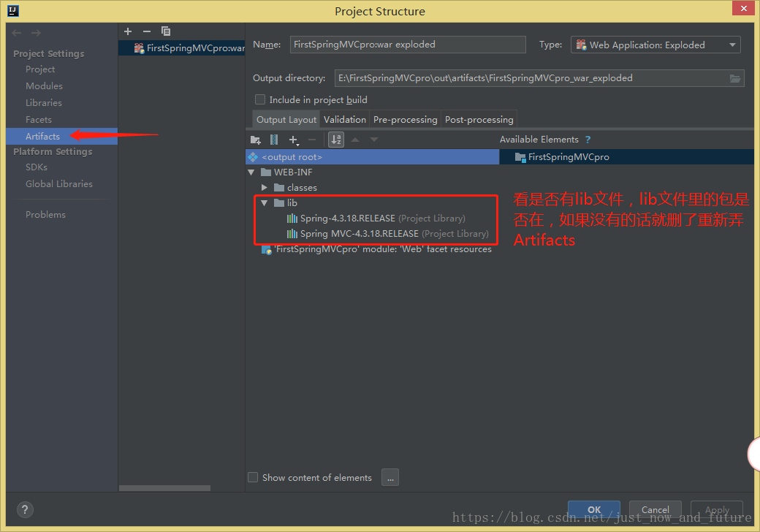Expand the classes folder
The image size is (760, 532).
264,188
